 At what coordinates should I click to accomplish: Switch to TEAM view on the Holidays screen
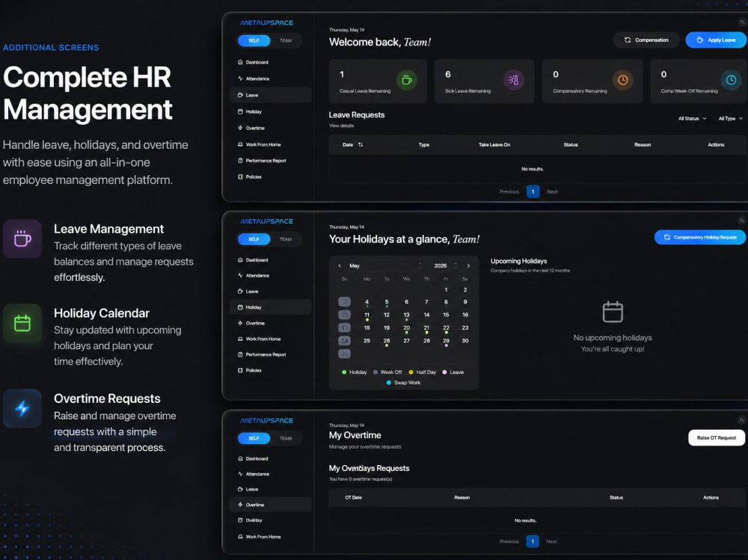(286, 239)
